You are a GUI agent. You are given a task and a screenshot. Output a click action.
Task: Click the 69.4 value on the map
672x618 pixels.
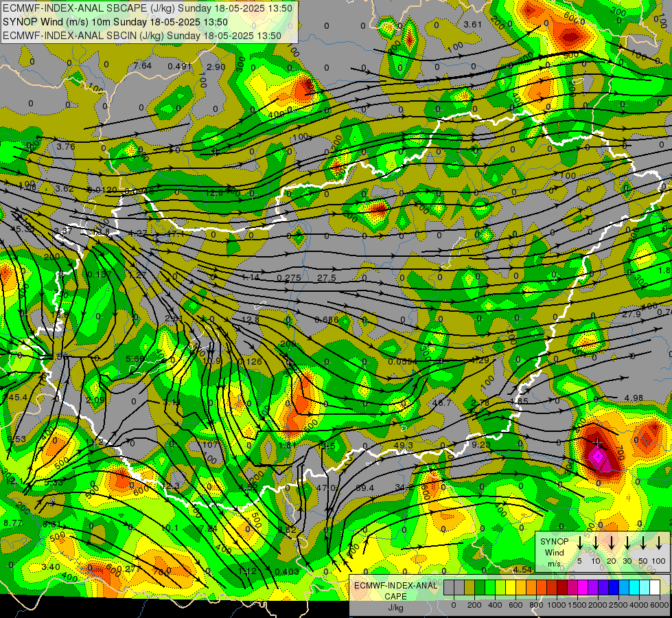pyautogui.click(x=364, y=488)
